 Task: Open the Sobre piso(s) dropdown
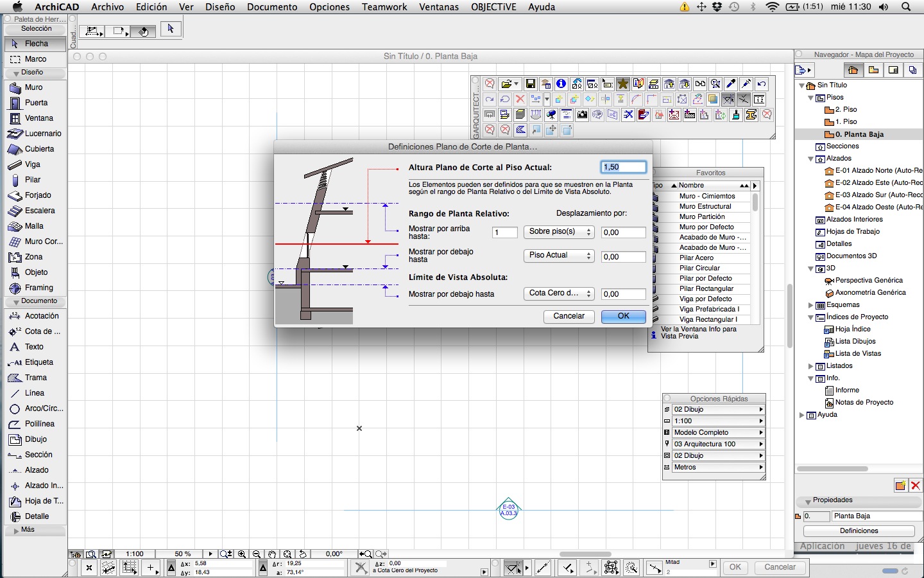559,232
